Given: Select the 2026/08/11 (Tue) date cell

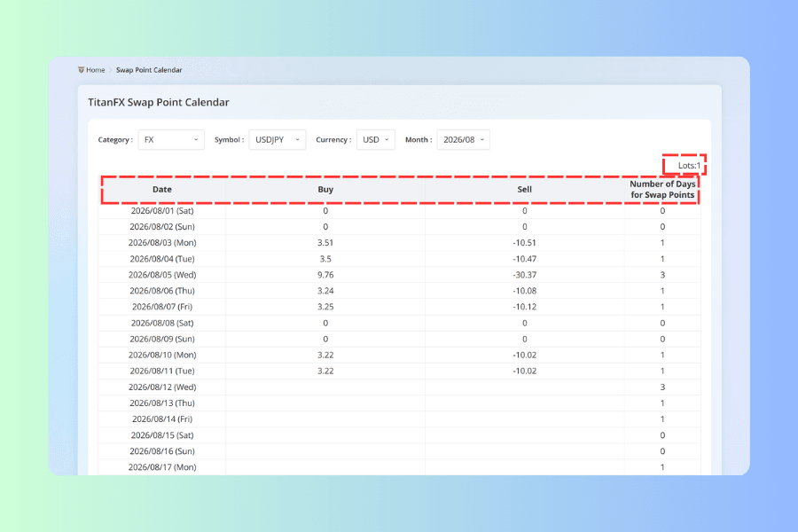Looking at the screenshot, I should (162, 372).
